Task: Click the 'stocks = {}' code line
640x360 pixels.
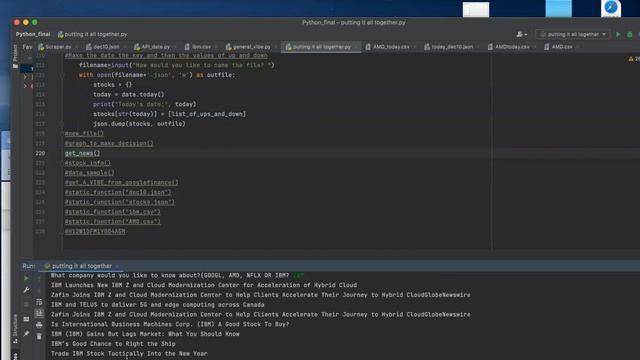Action: pyautogui.click(x=113, y=84)
